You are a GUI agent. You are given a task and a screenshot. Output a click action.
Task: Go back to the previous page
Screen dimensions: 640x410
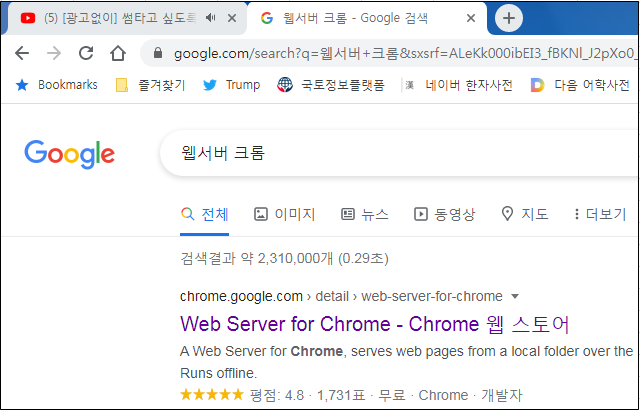[22, 53]
